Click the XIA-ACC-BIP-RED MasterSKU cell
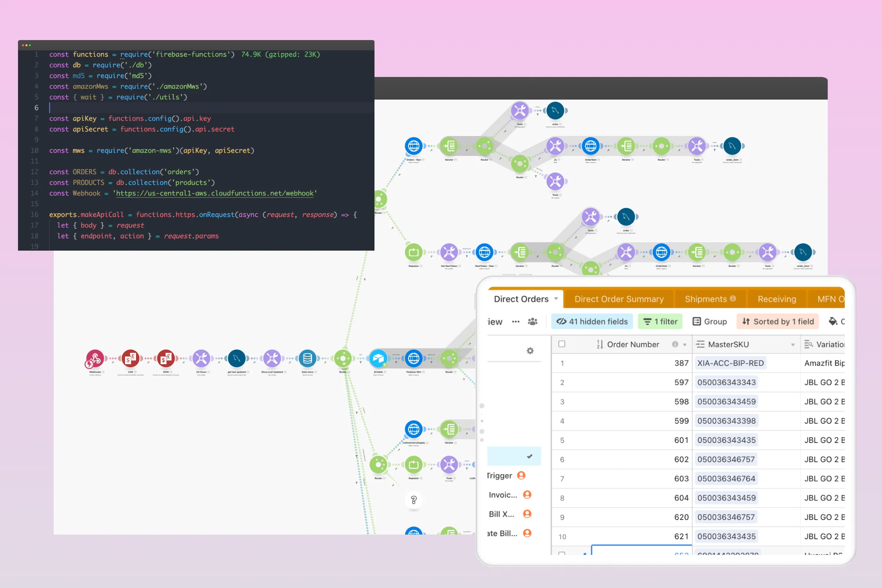 click(730, 363)
